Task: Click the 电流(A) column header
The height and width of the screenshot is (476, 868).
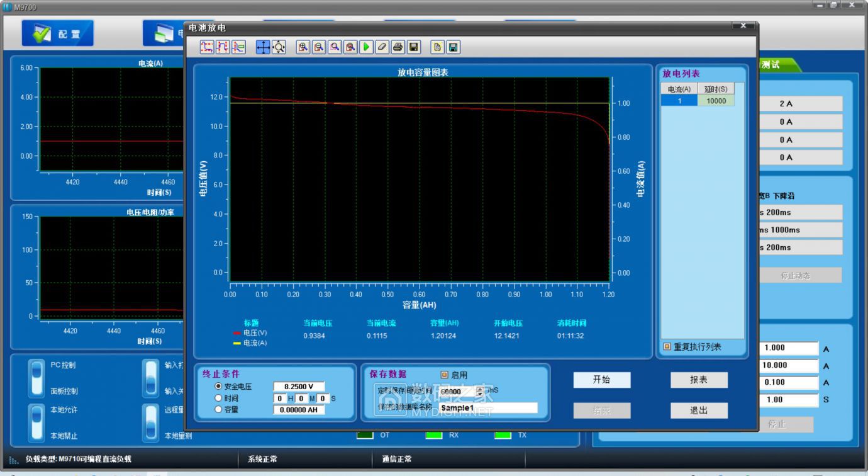Action: 679,89
